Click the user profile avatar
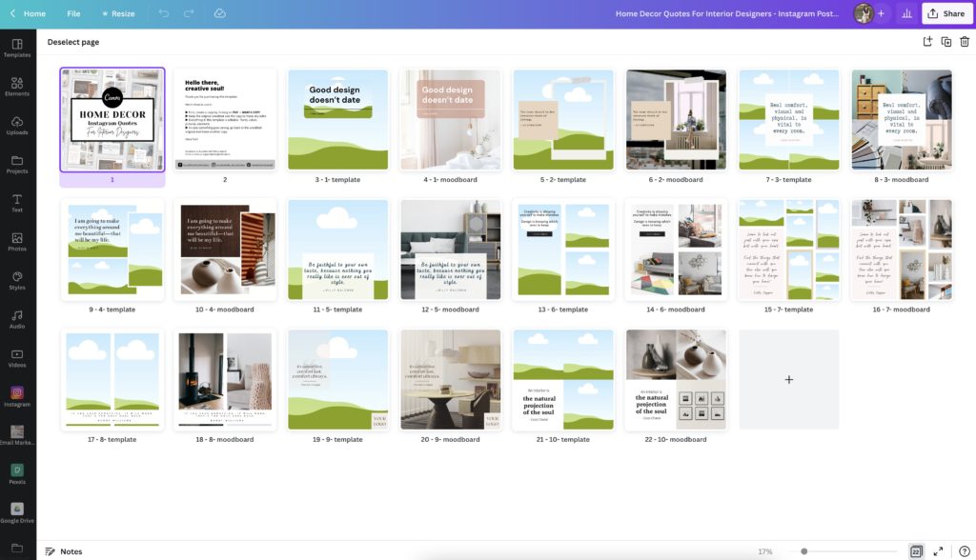The height and width of the screenshot is (560, 976). click(864, 13)
